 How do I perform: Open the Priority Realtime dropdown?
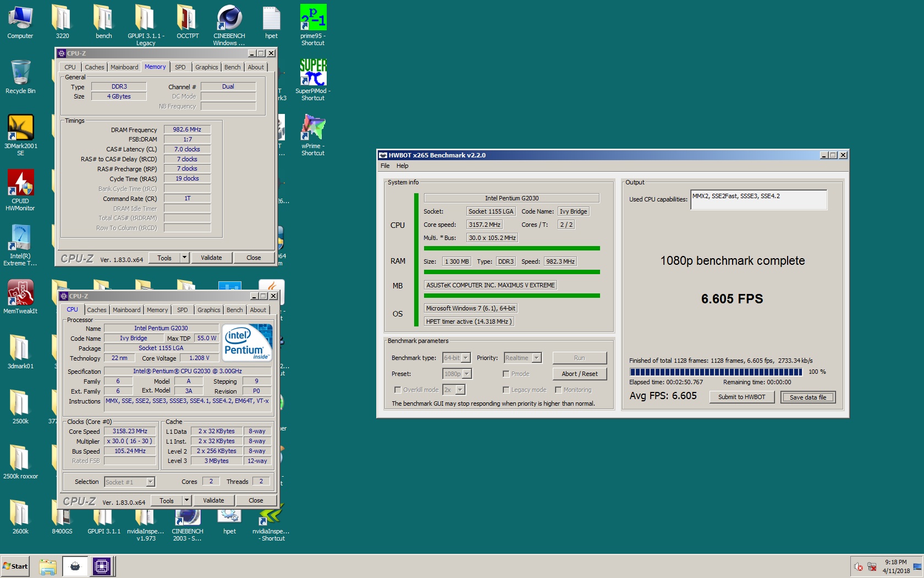point(537,358)
